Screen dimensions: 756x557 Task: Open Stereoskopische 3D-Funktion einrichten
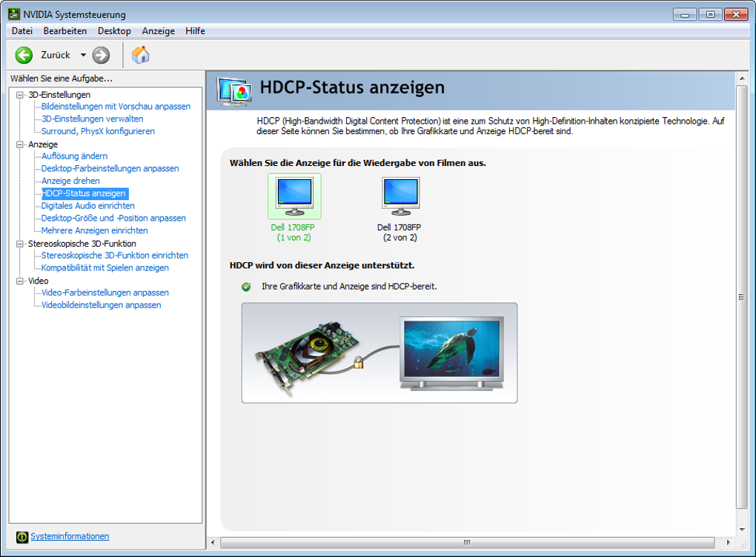[115, 256]
